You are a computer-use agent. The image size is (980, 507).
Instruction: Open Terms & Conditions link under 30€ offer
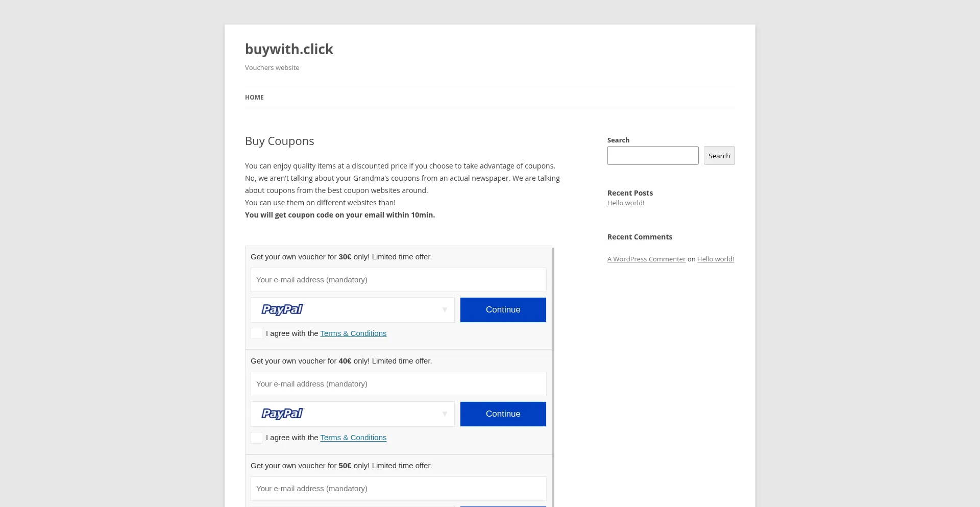point(353,333)
